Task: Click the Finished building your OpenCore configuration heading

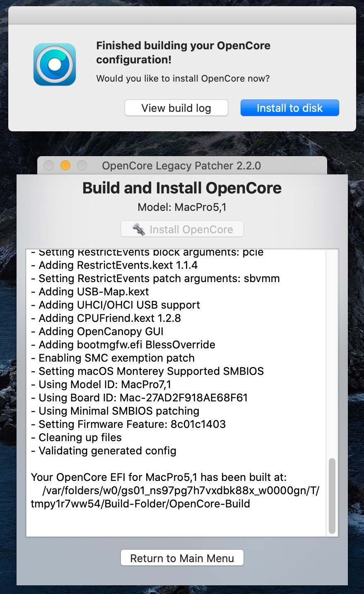Action: [183, 53]
